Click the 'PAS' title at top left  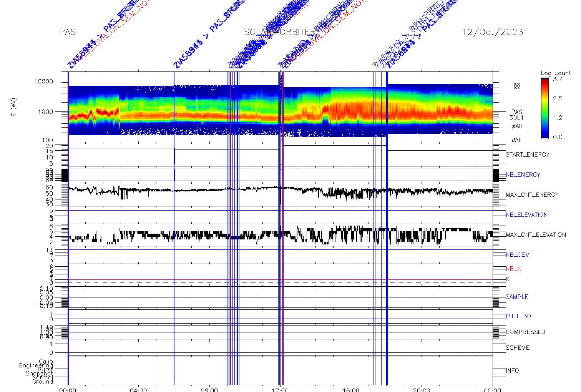coord(68,32)
